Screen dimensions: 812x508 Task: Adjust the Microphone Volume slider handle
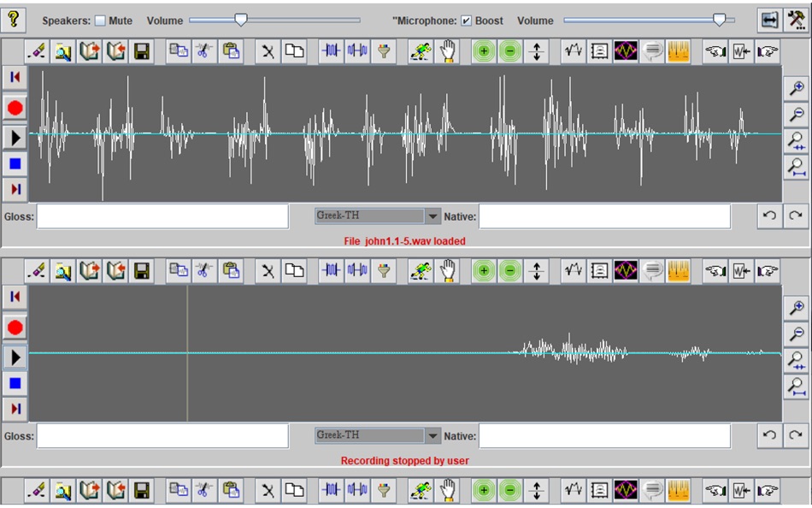tap(720, 20)
